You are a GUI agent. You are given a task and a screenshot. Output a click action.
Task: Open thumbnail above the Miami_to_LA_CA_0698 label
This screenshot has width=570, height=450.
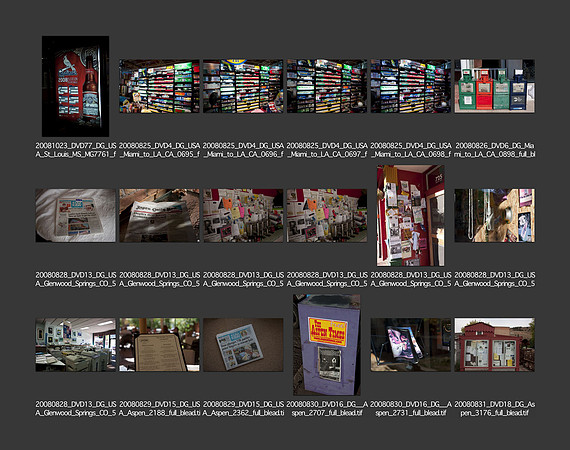410,86
